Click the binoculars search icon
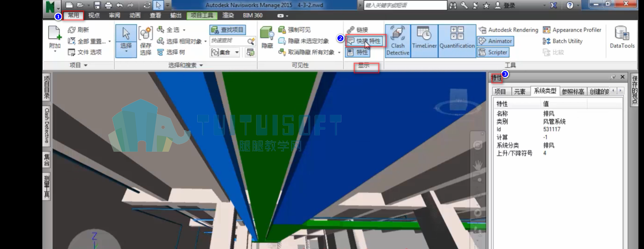This screenshot has height=249, width=644. [453, 5]
